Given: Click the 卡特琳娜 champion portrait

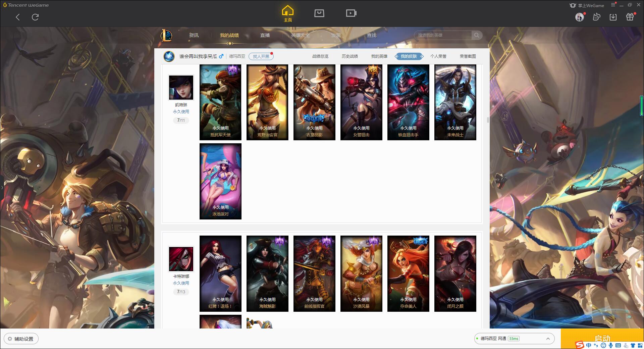Looking at the screenshot, I should (181, 259).
